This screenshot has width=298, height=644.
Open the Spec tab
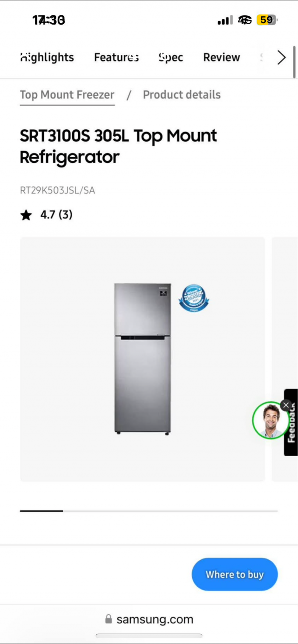(x=170, y=57)
